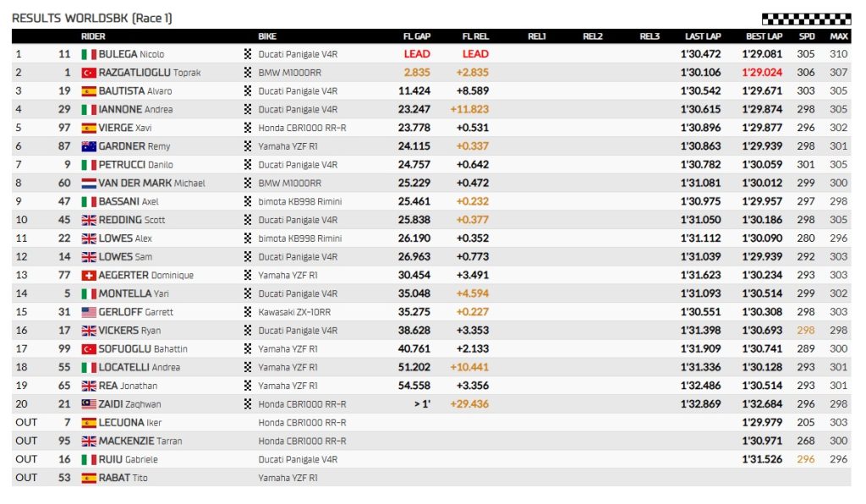Screen dimensions: 866x504
Task: Click the checkered flag icon beside BMW M1000RR in row 2
Action: pyautogui.click(x=248, y=73)
